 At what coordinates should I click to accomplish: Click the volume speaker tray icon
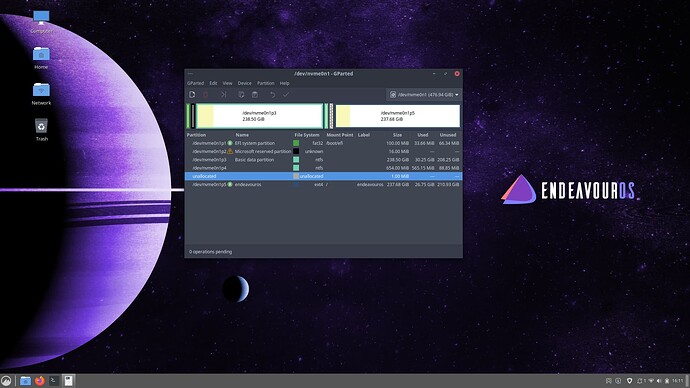point(659,381)
